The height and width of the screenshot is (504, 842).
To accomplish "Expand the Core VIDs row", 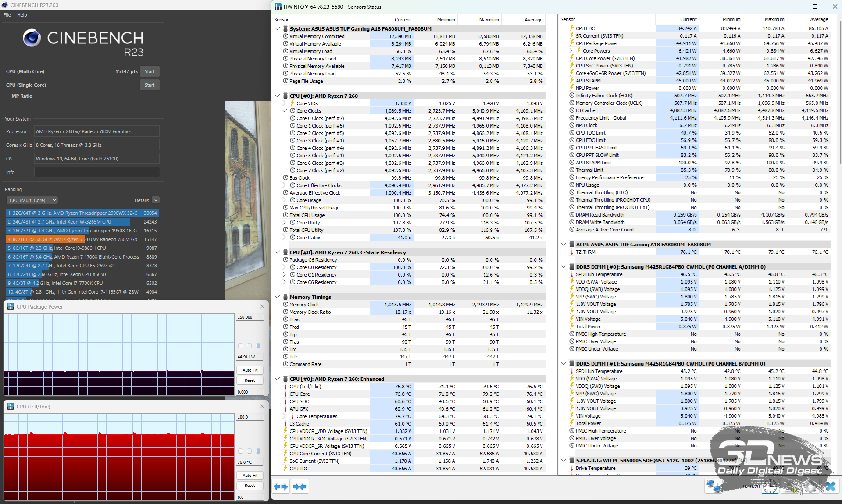I will (284, 103).
